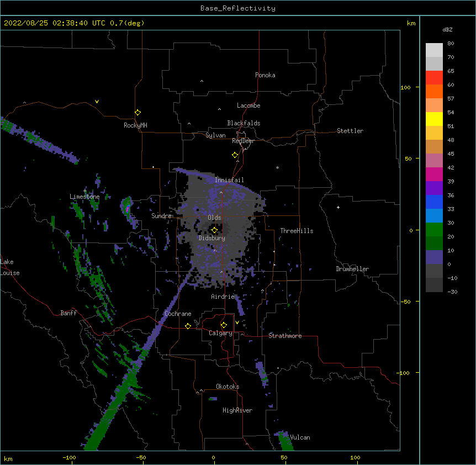Click the HighRiver label
This screenshot has height=465, width=476.
(237, 410)
